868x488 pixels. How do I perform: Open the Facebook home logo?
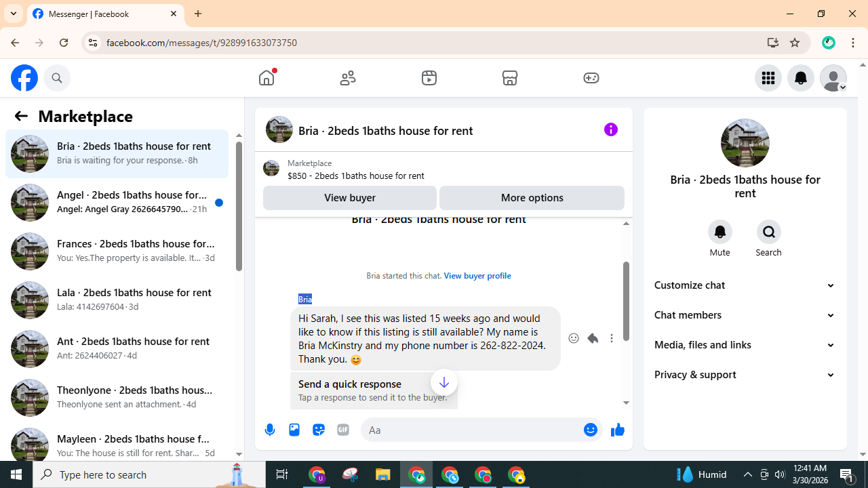(x=24, y=78)
